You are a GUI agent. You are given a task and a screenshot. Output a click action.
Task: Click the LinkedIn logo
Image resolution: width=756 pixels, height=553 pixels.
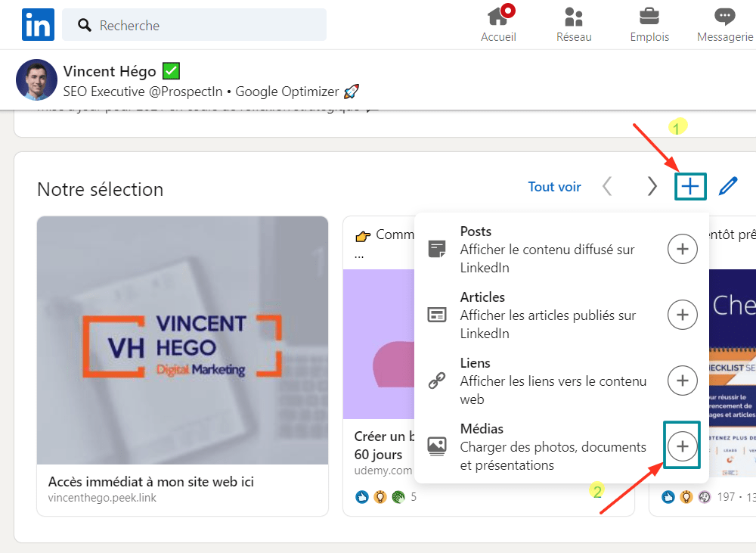tap(37, 24)
